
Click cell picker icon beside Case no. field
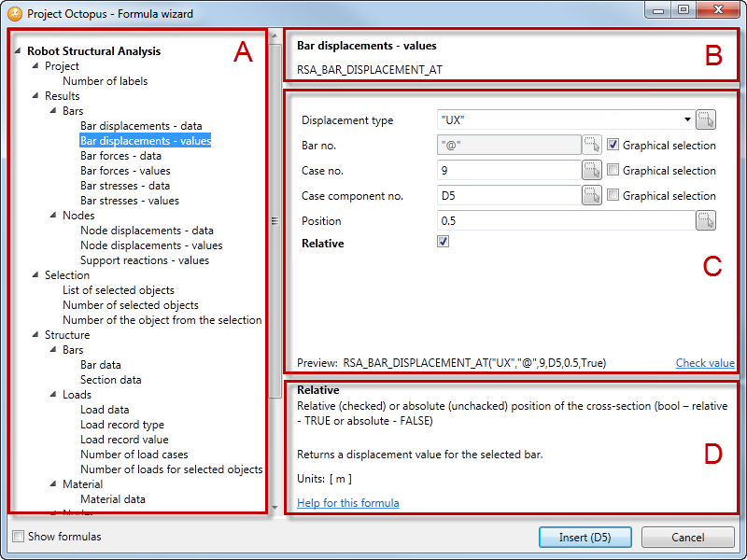pyautogui.click(x=592, y=170)
